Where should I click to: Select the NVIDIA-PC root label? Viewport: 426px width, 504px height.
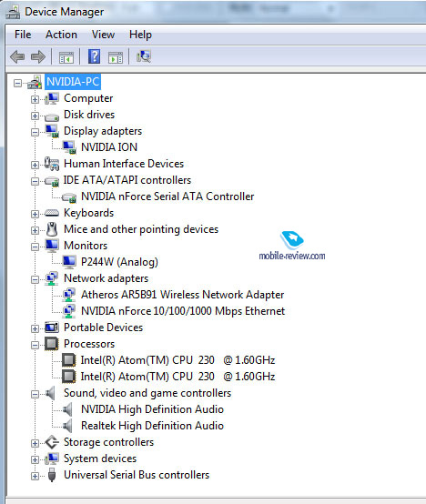click(x=73, y=82)
